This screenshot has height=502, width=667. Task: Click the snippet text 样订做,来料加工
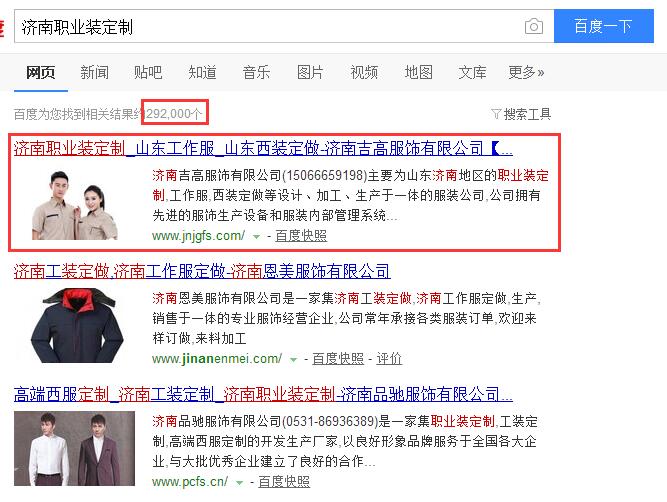click(x=199, y=339)
